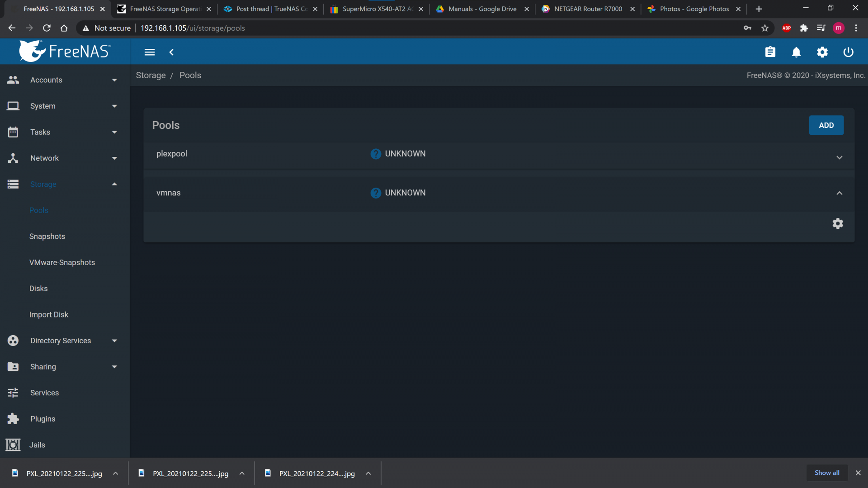Go to browser home page
The image size is (868, 488).
point(64,28)
